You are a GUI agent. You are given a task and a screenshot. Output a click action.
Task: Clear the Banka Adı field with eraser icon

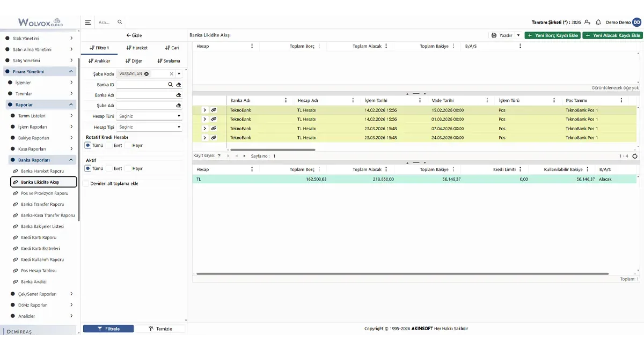(179, 95)
